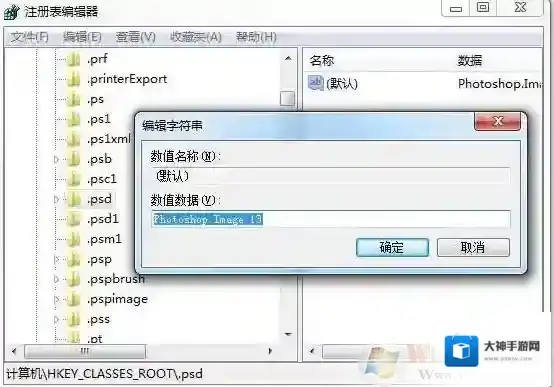Select the .ps1 key label
554x387 pixels.
99,119
